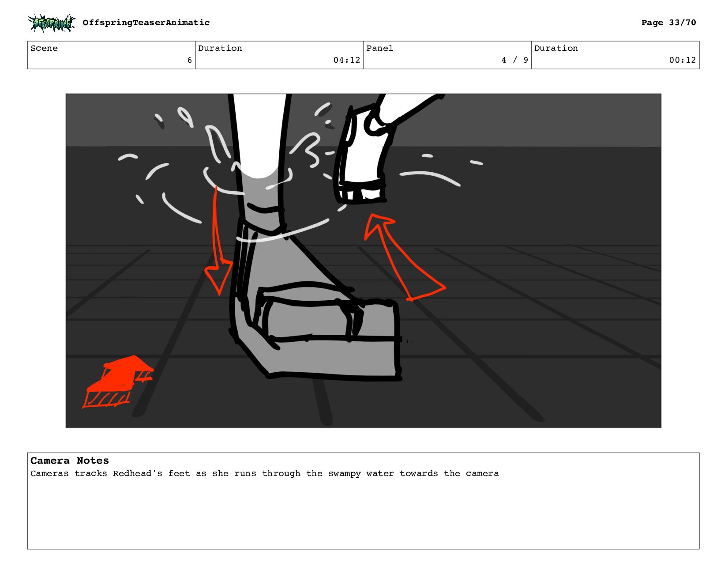728x563 pixels.
Task: Click the grid floor at lower right
Action: [x=552, y=353]
